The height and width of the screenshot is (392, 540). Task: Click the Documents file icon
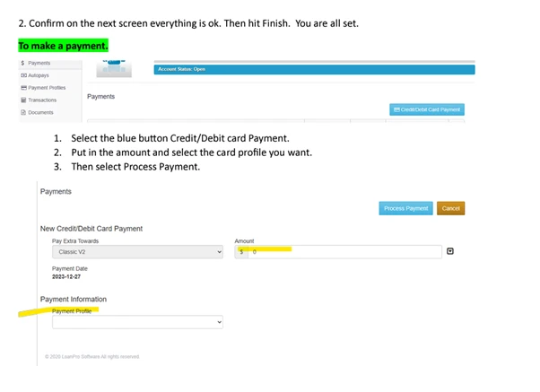tap(22, 113)
